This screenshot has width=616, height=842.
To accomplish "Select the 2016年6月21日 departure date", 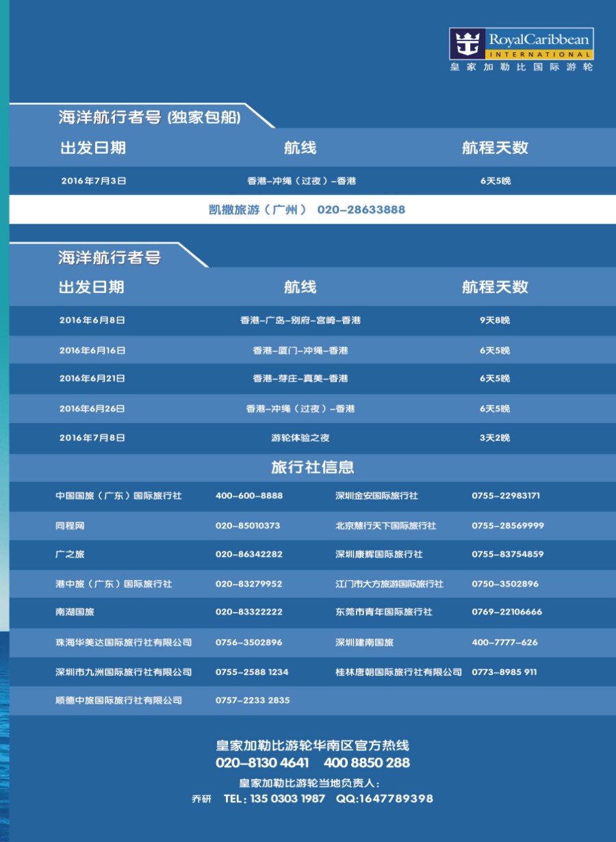I will pyautogui.click(x=92, y=379).
